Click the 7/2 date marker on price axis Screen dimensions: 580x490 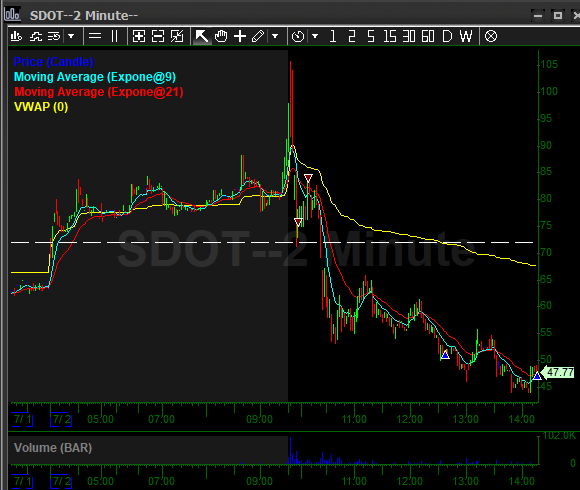click(x=61, y=419)
